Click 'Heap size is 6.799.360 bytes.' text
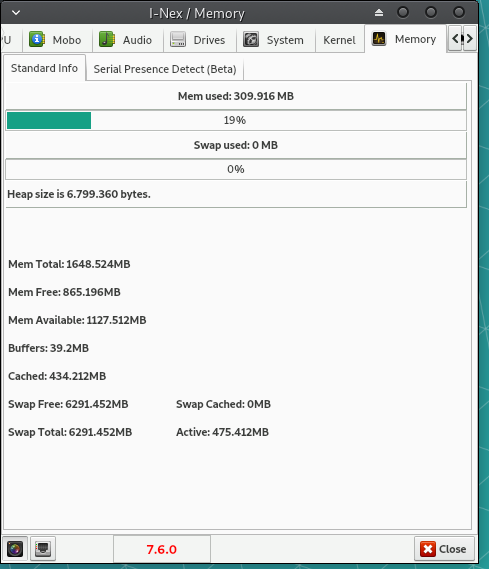 click(x=79, y=194)
